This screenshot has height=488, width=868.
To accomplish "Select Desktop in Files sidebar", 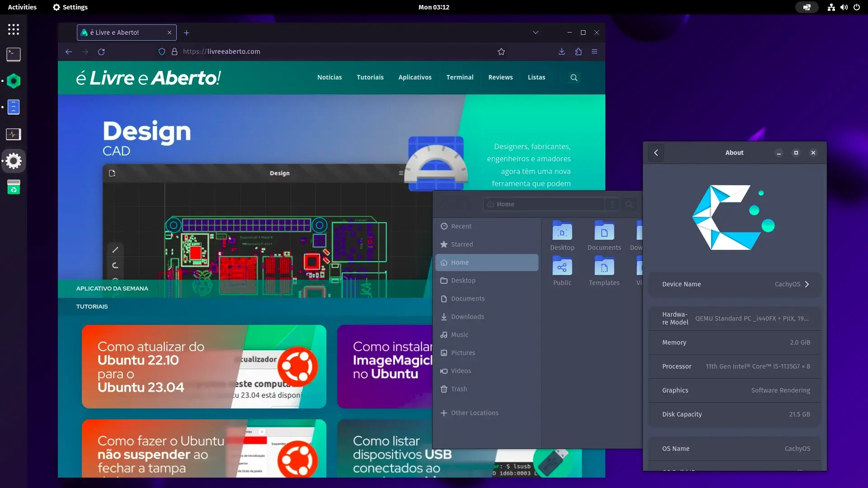I will tap(487, 281).
